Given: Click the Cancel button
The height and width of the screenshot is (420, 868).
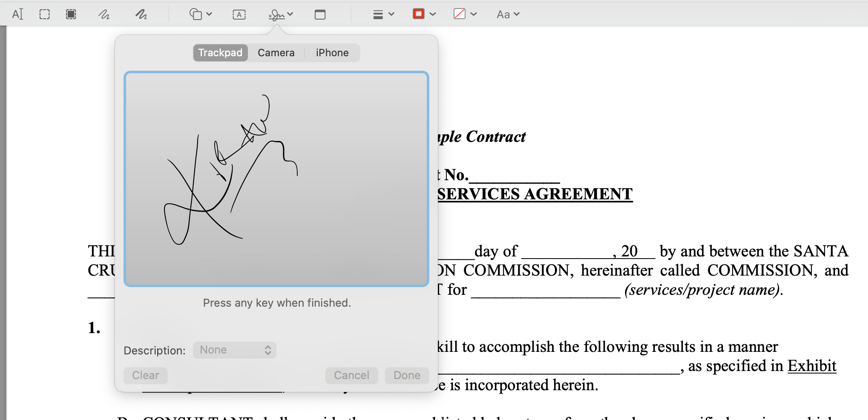Looking at the screenshot, I should [x=351, y=375].
